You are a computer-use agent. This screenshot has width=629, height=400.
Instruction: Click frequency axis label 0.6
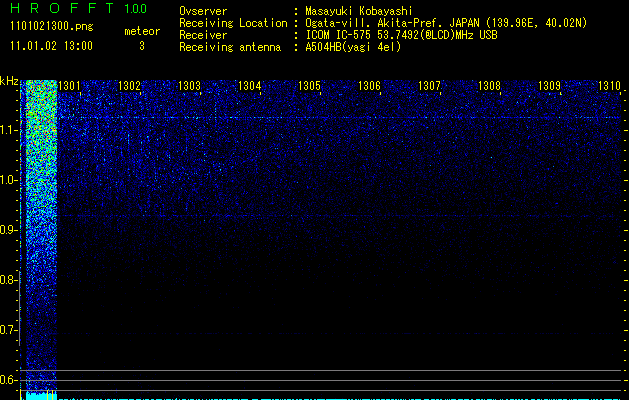click(8, 380)
